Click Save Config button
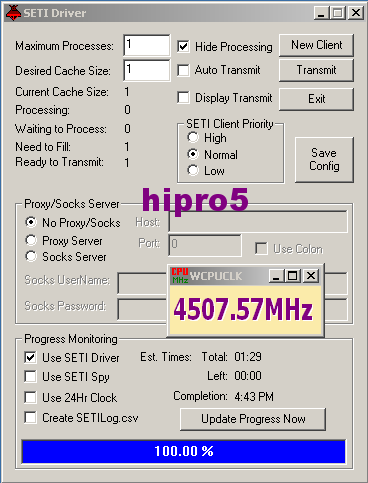 point(324,160)
